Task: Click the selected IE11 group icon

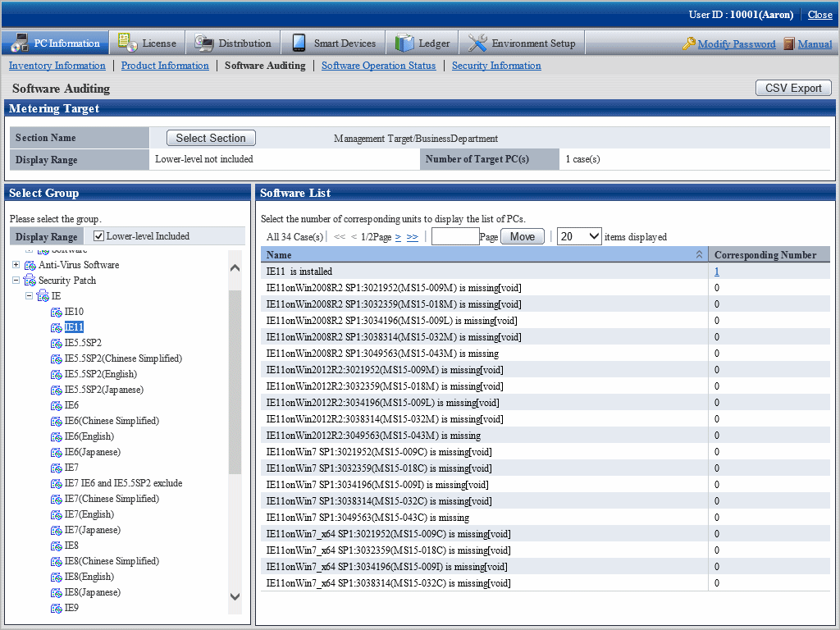Action: (57, 327)
